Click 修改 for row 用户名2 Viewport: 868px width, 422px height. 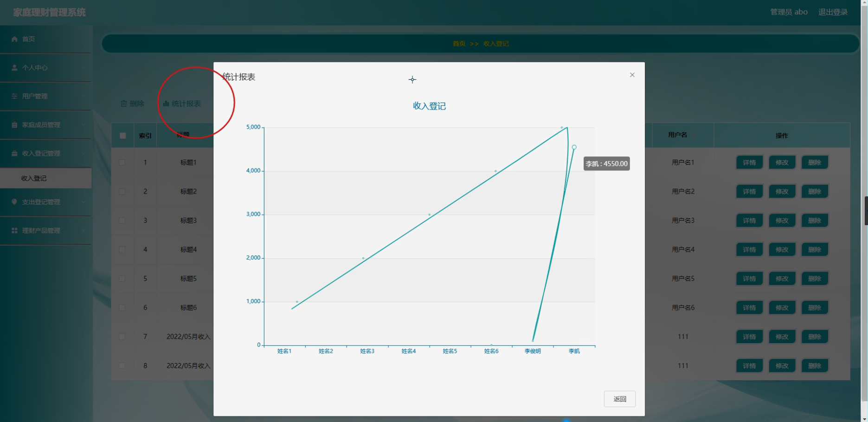point(782,191)
